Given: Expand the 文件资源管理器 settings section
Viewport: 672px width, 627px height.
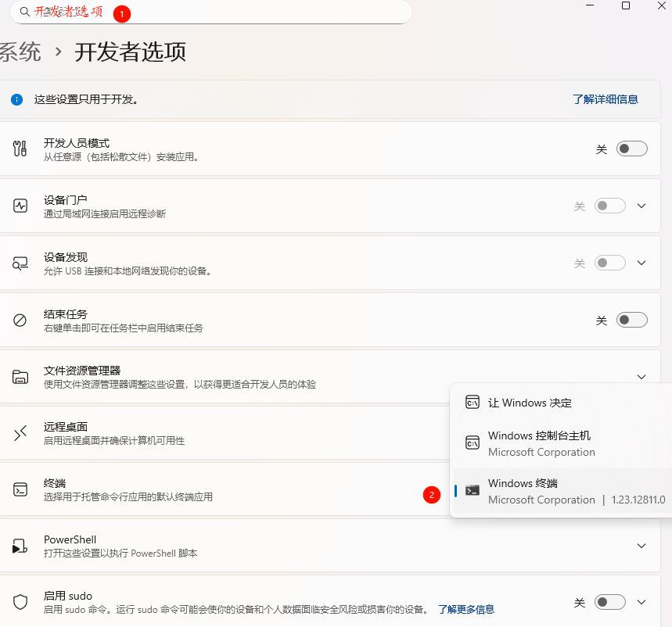Looking at the screenshot, I should coord(641,376).
